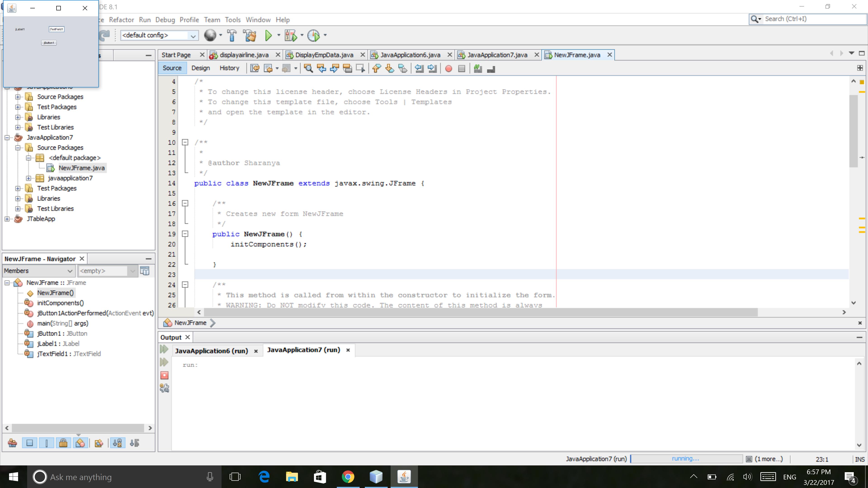Toggle sort by name in the Navigator
The image size is (868, 488).
pyautogui.click(x=118, y=443)
